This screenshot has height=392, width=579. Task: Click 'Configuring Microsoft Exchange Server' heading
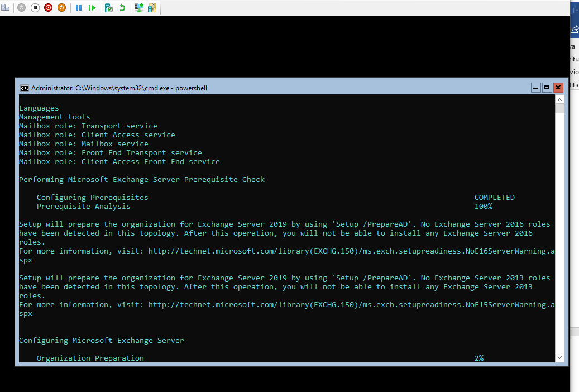[x=102, y=340]
